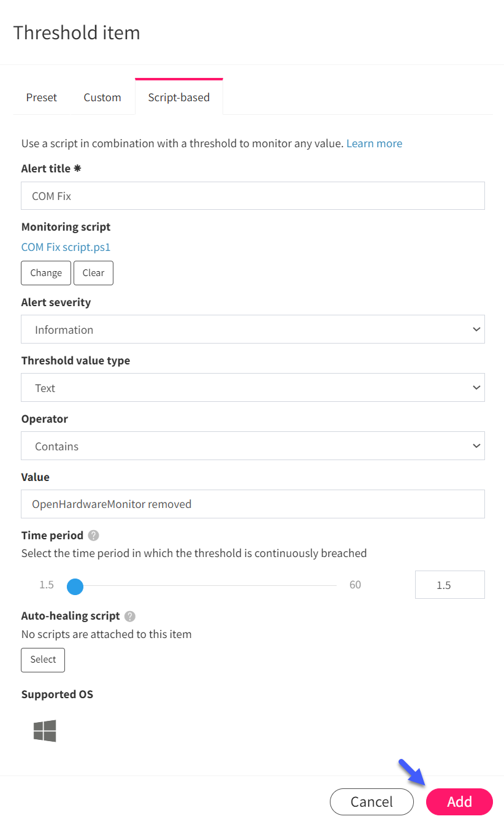The height and width of the screenshot is (827, 504).
Task: Open COM Fix script.ps1 link
Action: (66, 247)
